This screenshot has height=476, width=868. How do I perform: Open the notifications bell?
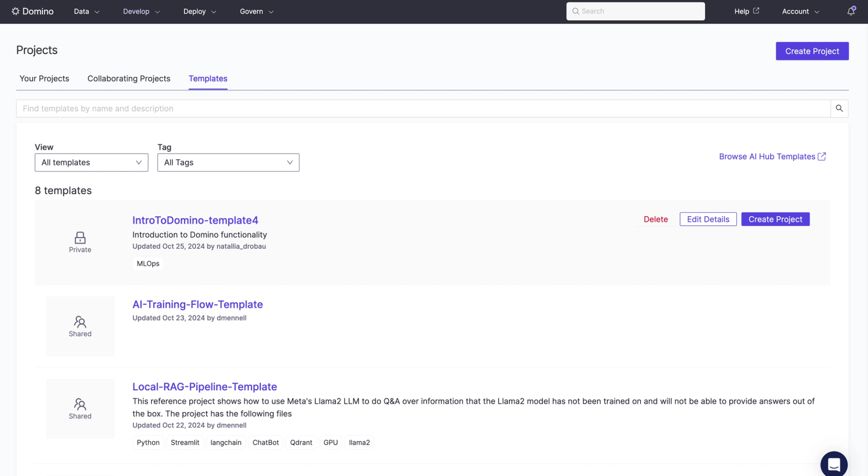click(x=851, y=11)
